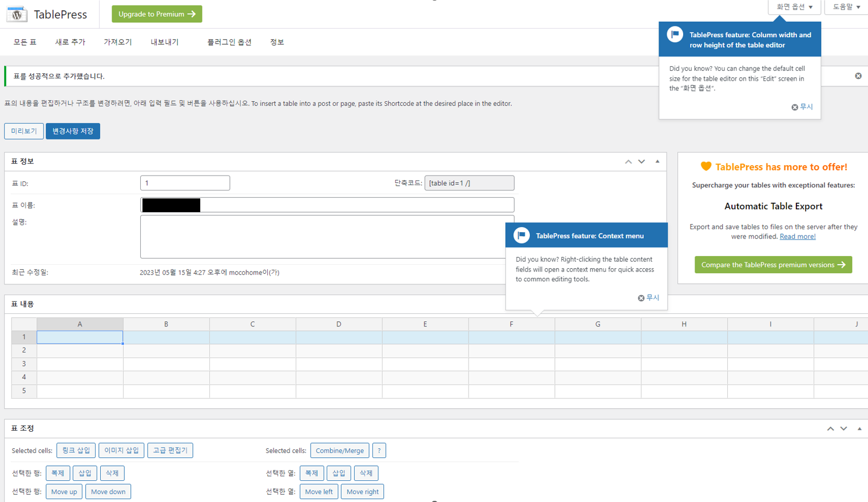868x502 pixels.
Task: Select column G header
Action: coord(598,324)
